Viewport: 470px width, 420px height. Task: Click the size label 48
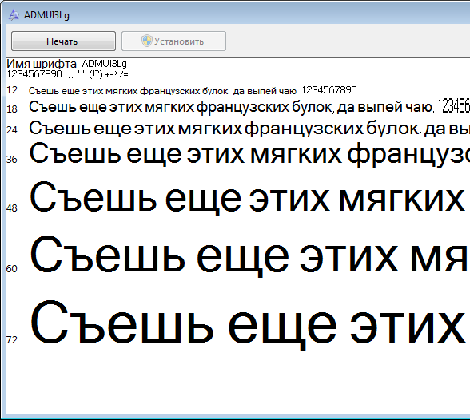point(12,208)
